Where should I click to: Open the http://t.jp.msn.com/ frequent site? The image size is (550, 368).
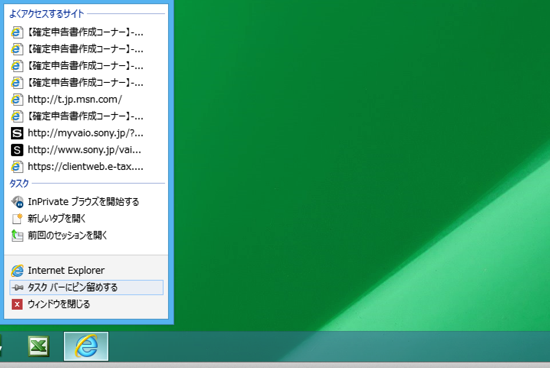pos(86,100)
